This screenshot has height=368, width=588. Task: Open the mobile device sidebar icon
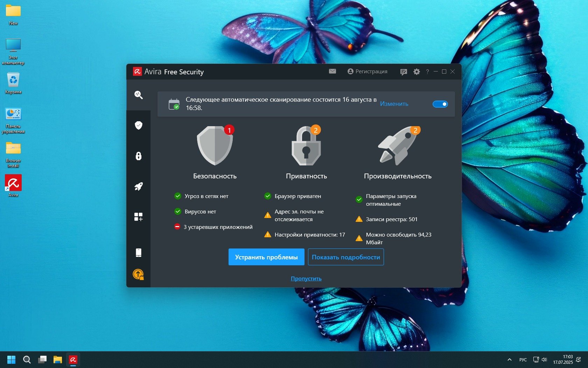pyautogui.click(x=139, y=253)
